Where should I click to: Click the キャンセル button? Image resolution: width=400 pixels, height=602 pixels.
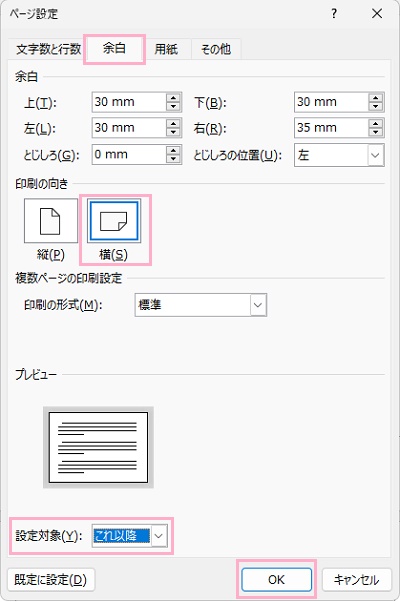357,580
